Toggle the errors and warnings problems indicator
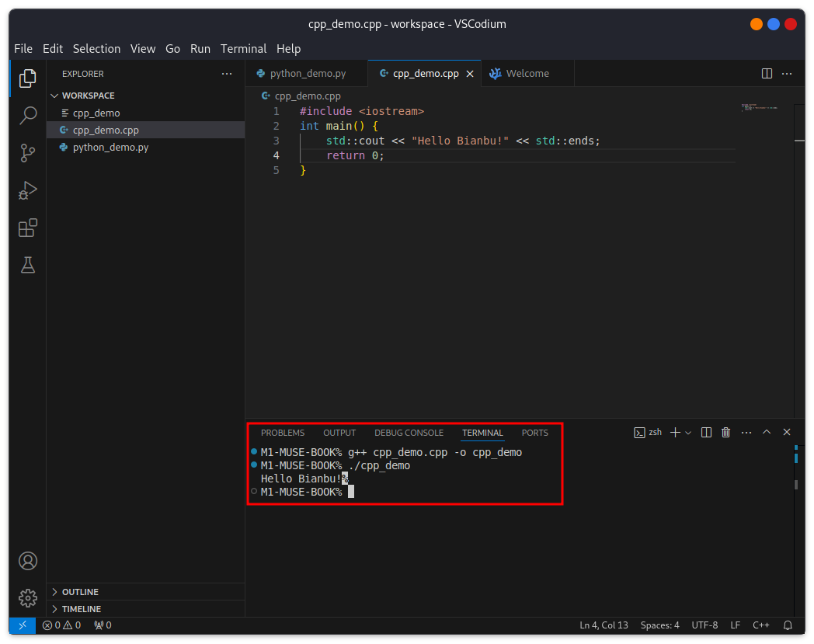Image resolution: width=814 pixels, height=644 pixels. click(x=62, y=625)
